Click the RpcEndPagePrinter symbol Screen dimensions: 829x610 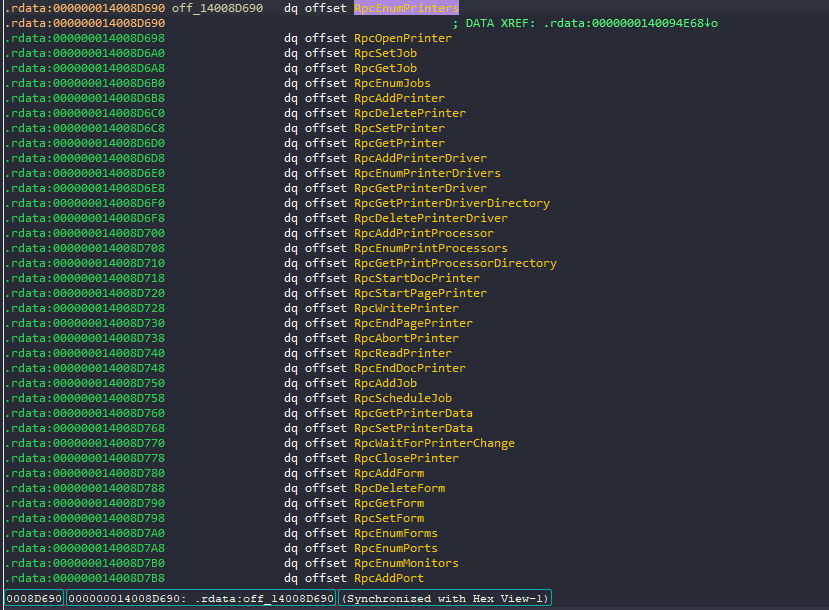pyautogui.click(x=413, y=323)
